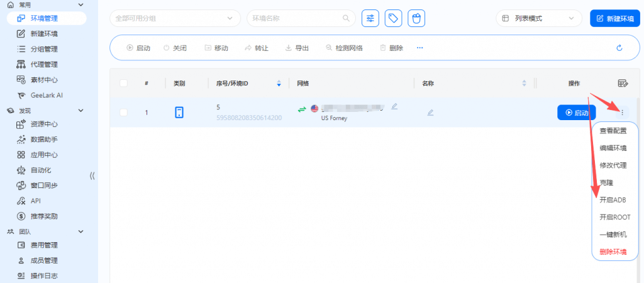Click the cloud phone type icon in row 1

coord(179,113)
